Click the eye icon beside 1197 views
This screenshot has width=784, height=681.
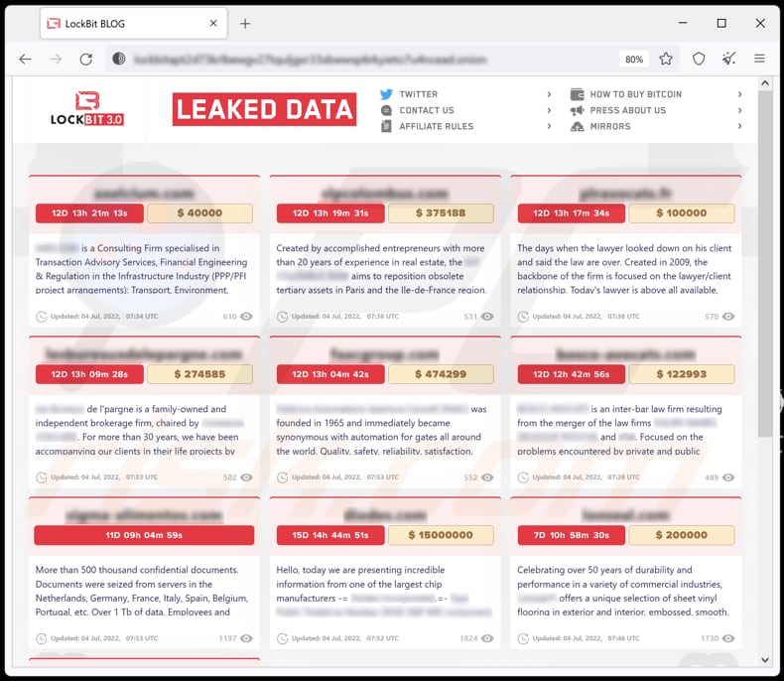point(246,638)
